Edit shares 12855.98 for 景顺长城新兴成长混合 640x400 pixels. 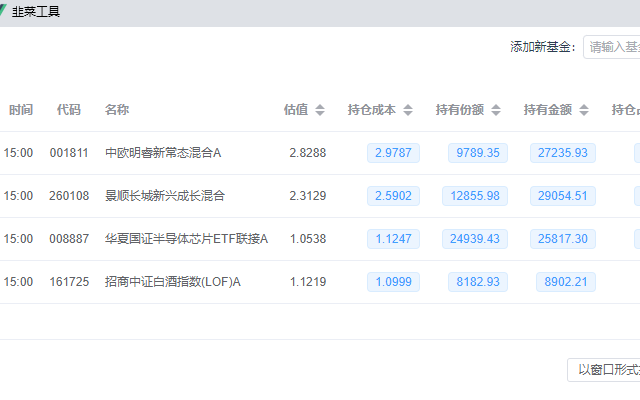click(x=475, y=196)
